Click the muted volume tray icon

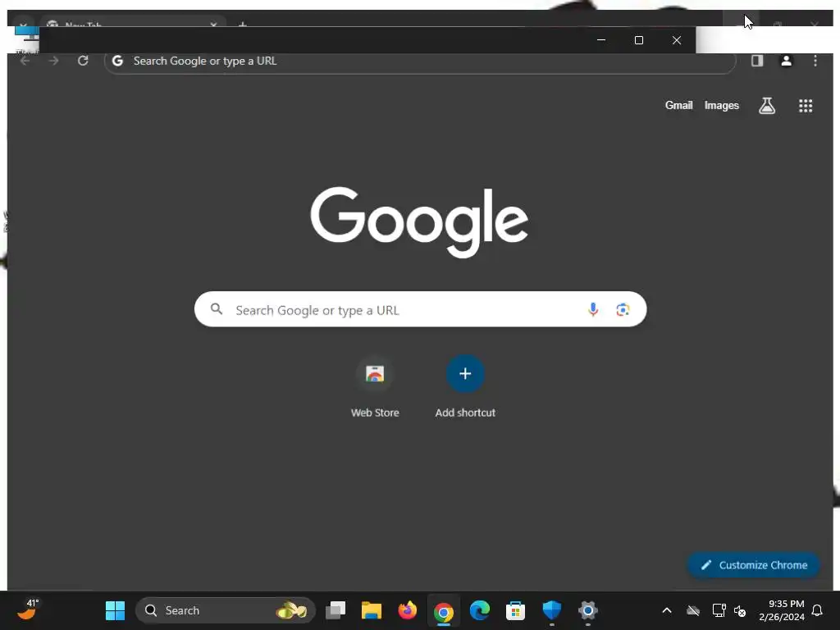(x=740, y=610)
